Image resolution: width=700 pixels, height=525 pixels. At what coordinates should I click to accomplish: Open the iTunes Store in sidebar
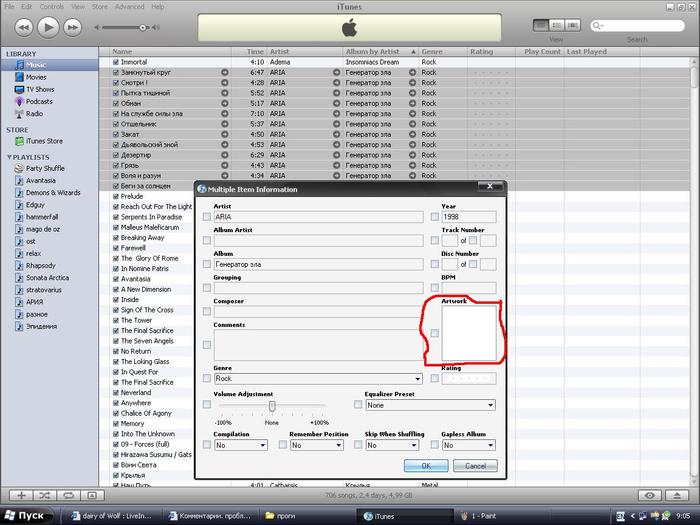43,141
